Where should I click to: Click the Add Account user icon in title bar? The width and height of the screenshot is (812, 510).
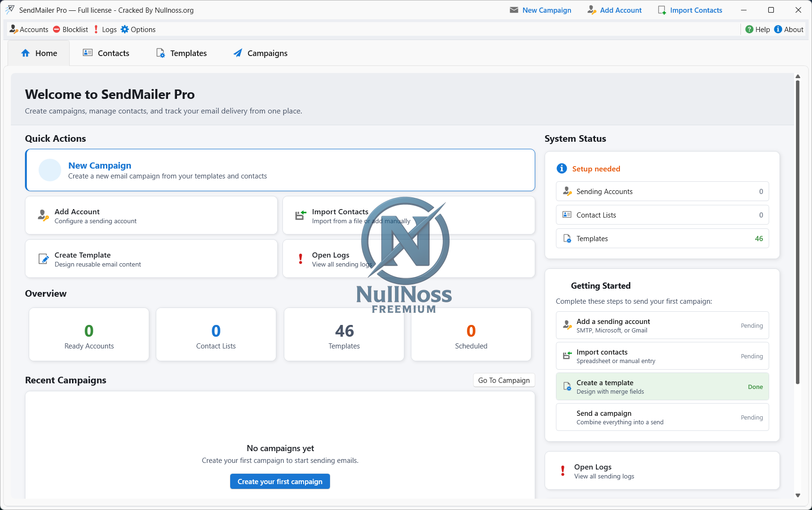pyautogui.click(x=592, y=10)
